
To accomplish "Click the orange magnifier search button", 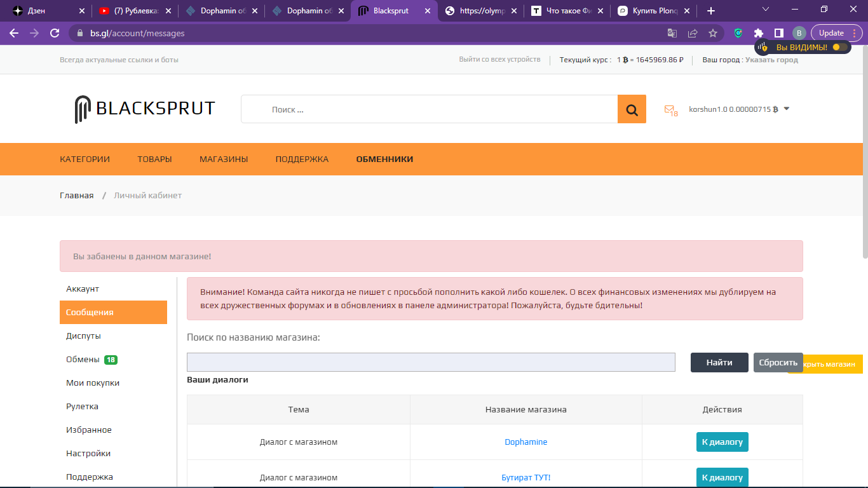I will pos(632,109).
